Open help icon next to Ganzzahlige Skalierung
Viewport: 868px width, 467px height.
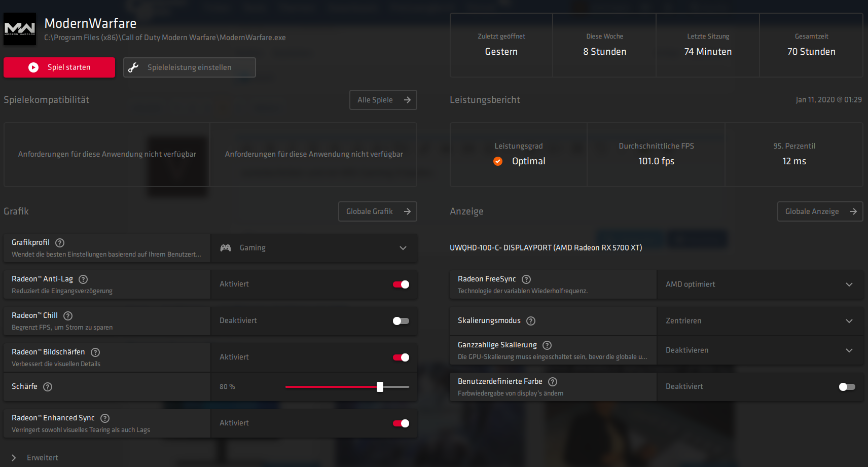(x=547, y=345)
